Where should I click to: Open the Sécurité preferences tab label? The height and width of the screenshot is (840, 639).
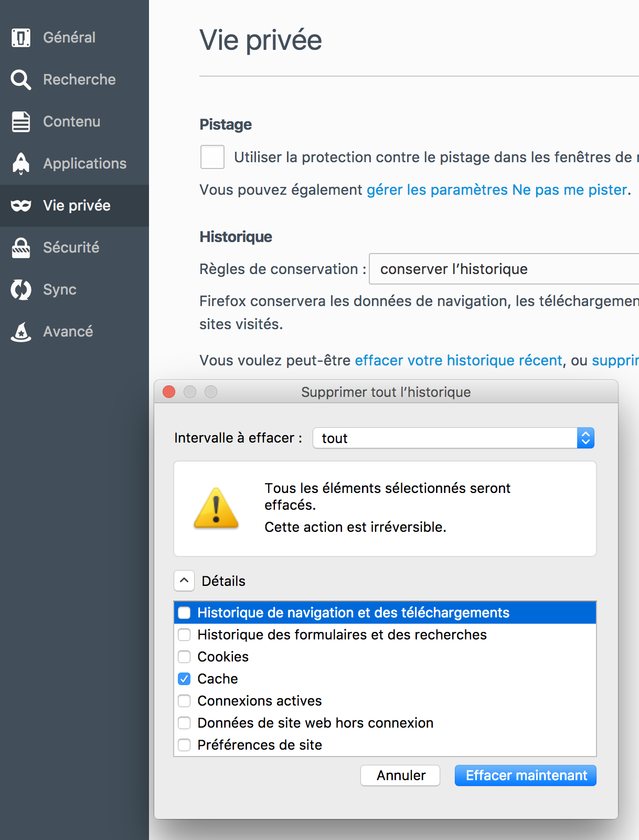[71, 247]
